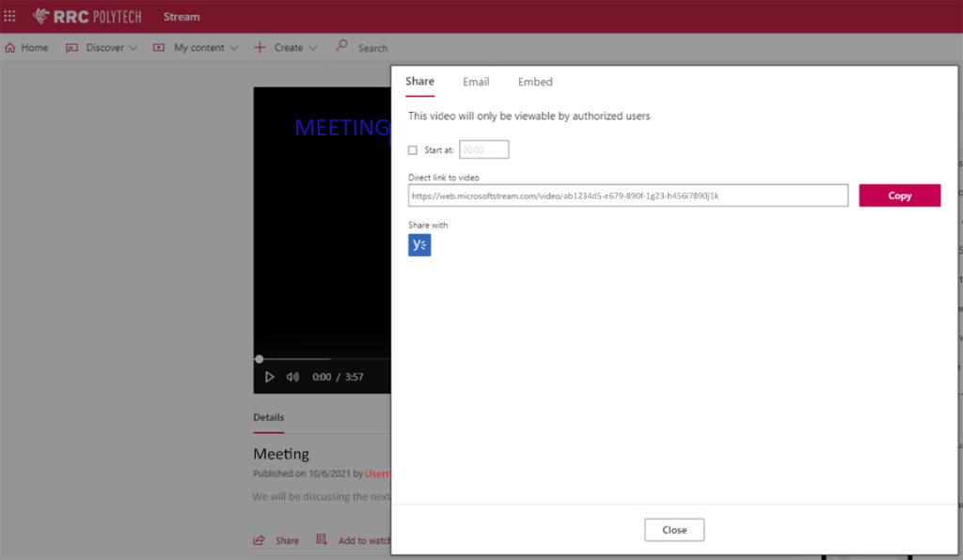Click the Create plus icon
The image size is (963, 560).
click(260, 47)
